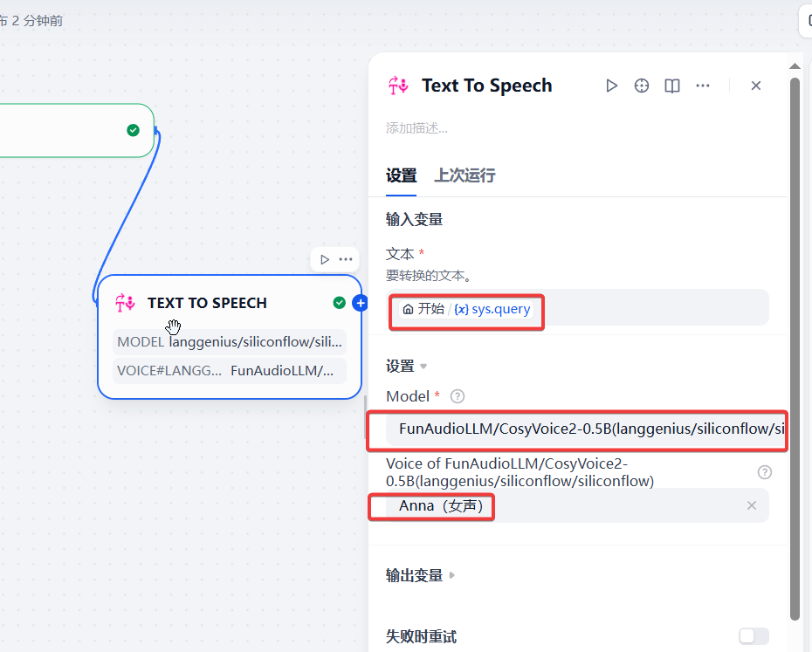The height and width of the screenshot is (652, 812).
Task: Click the small play icon above the node
Action: (x=325, y=259)
